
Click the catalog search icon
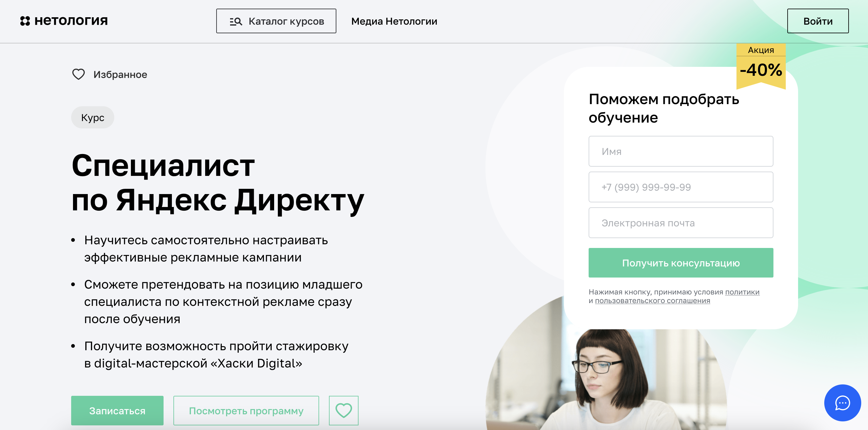[236, 21]
